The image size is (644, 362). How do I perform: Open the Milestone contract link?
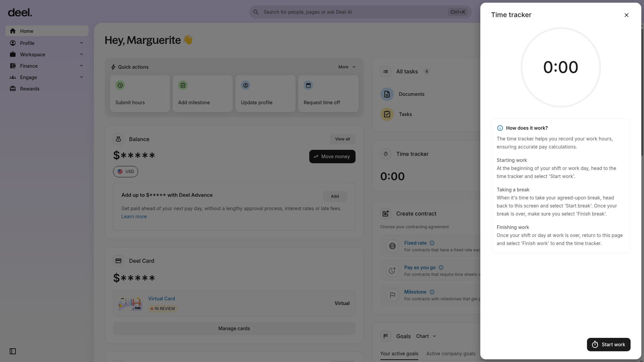[x=415, y=292]
